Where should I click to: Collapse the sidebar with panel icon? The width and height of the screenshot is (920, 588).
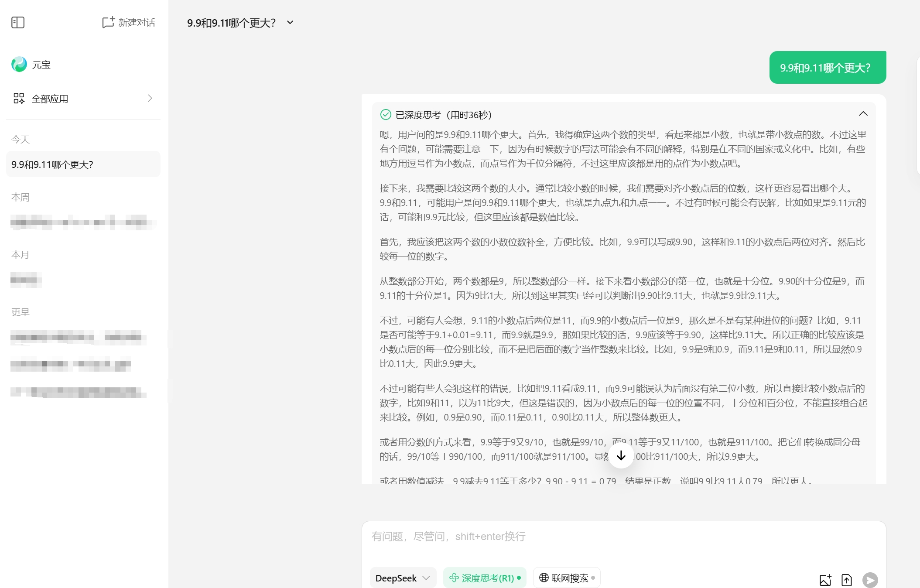tap(18, 22)
